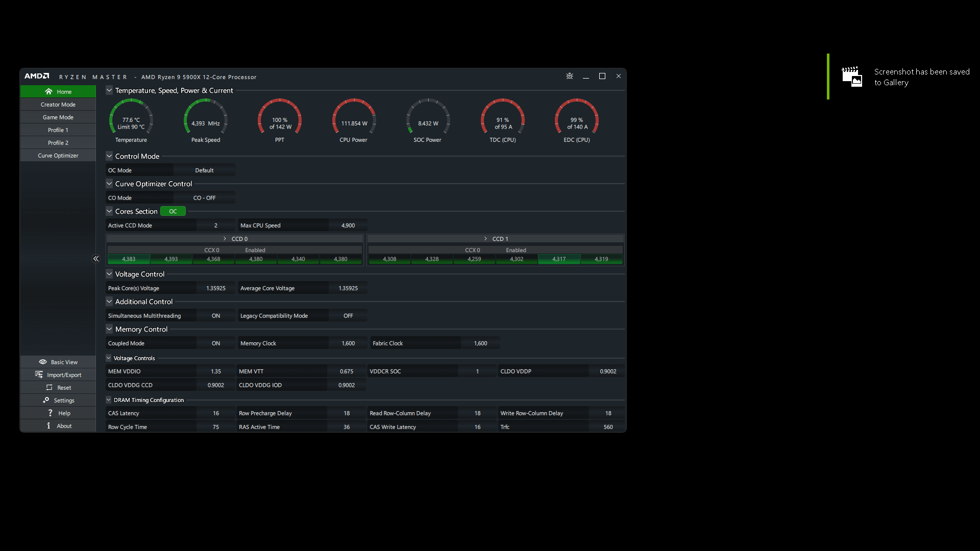This screenshot has width=980, height=551.
Task: Collapse the Additional Control section
Action: pos(109,302)
